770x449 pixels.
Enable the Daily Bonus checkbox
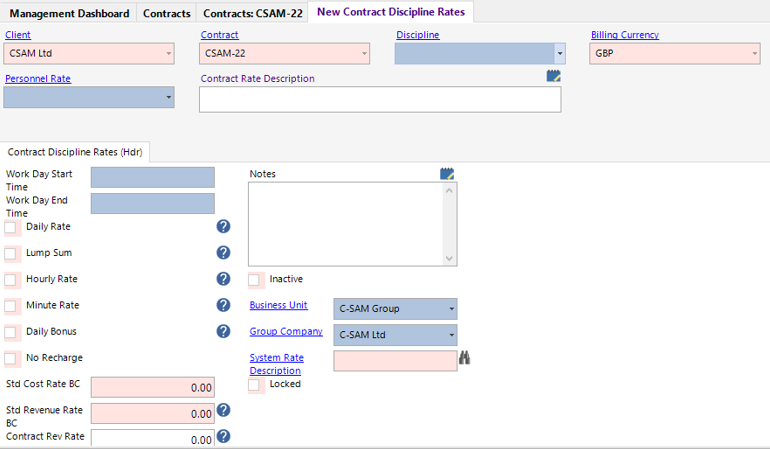[10, 333]
